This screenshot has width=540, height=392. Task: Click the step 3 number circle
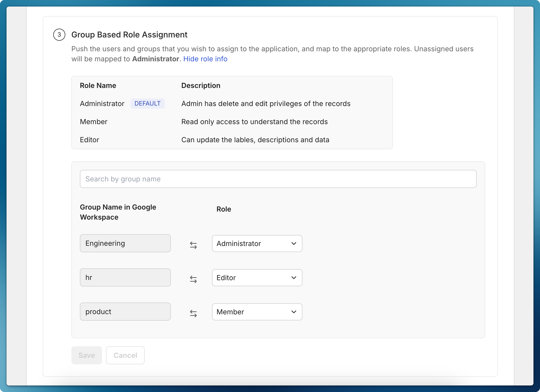(59, 35)
